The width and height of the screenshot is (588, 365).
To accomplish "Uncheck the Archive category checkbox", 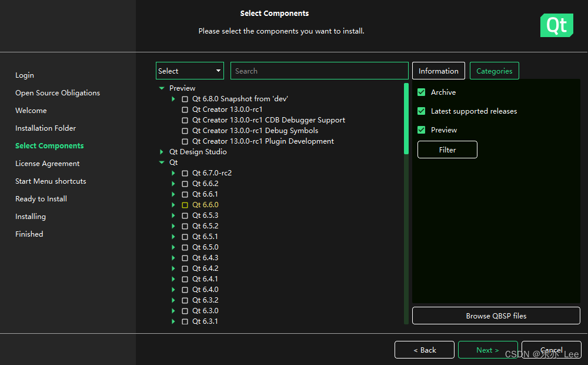I will tap(422, 92).
